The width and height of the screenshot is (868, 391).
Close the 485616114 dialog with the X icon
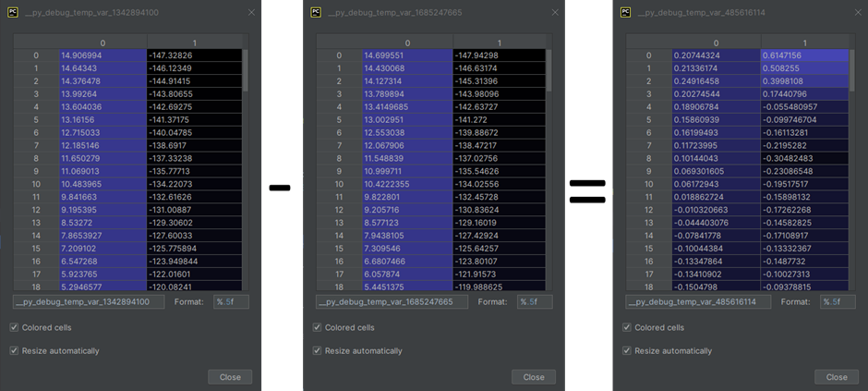point(859,12)
